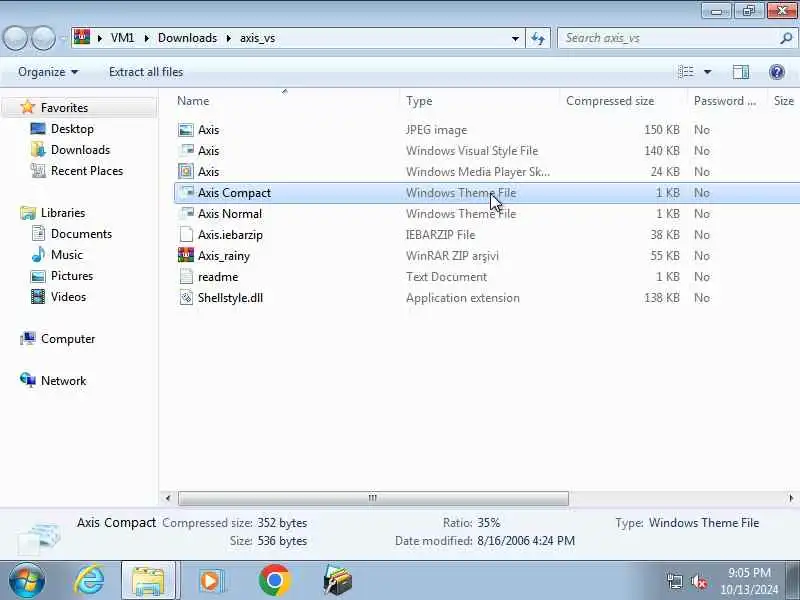Open WinRAR books icon on taskbar
The image size is (800, 600).
[337, 581]
